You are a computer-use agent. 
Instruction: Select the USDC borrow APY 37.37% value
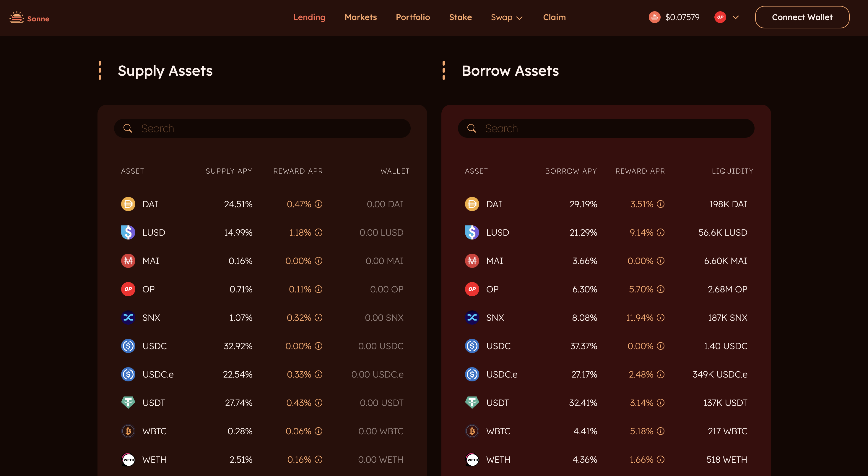583,346
